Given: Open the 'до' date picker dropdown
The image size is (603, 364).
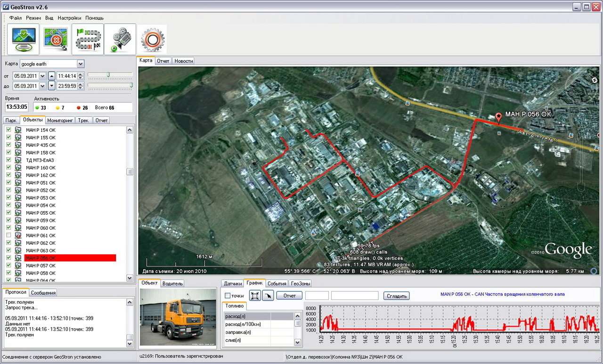Looking at the screenshot, I should pyautogui.click(x=42, y=86).
